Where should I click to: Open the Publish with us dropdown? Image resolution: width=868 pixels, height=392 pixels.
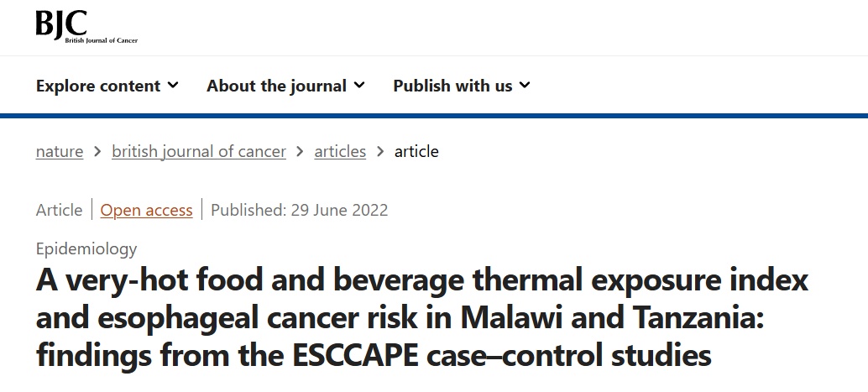pos(452,86)
